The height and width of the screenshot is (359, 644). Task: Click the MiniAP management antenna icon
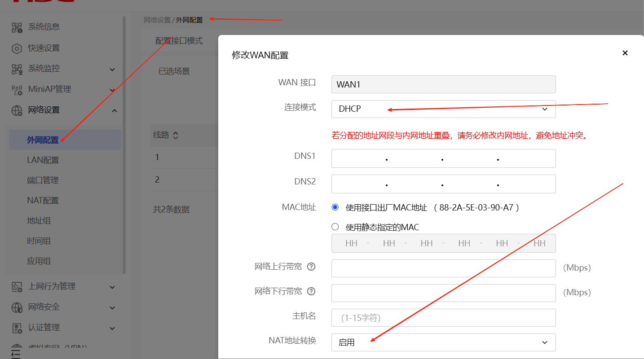pos(17,89)
